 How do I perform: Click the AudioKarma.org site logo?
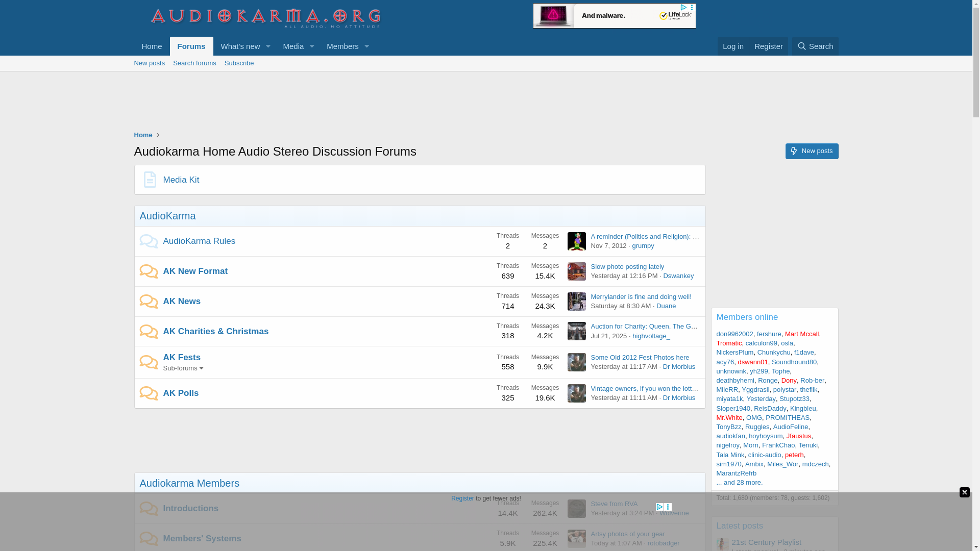265,18
